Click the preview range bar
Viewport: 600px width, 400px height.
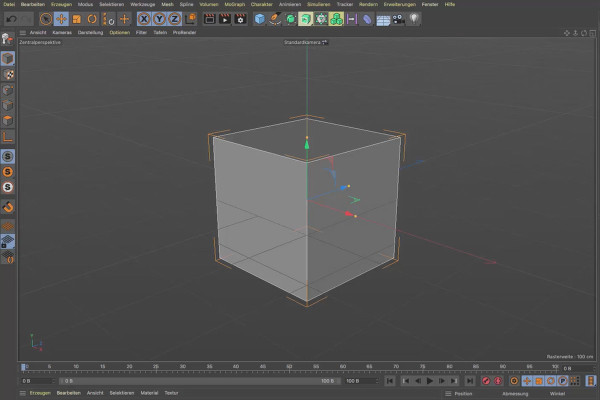coord(199,381)
